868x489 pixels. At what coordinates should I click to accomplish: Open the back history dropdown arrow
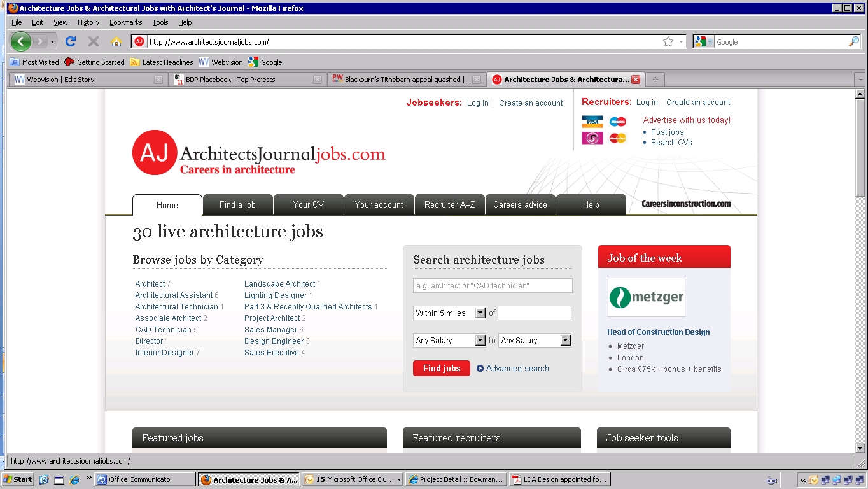point(53,41)
